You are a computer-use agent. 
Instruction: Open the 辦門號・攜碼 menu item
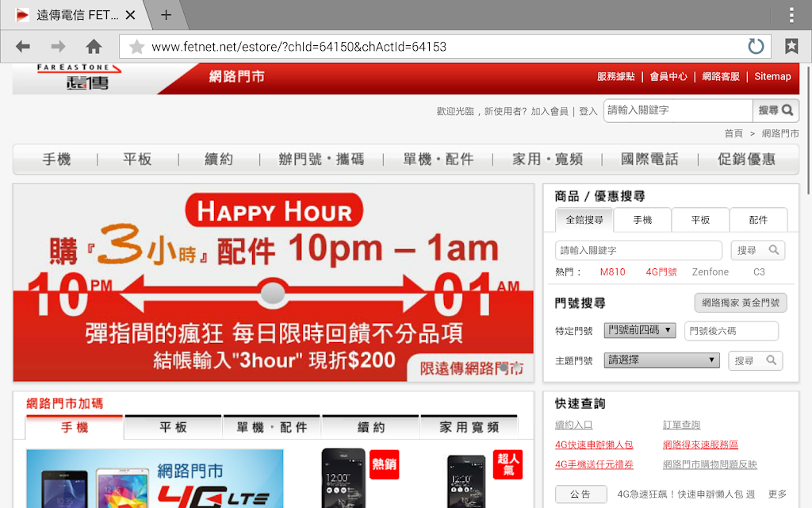pos(321,159)
